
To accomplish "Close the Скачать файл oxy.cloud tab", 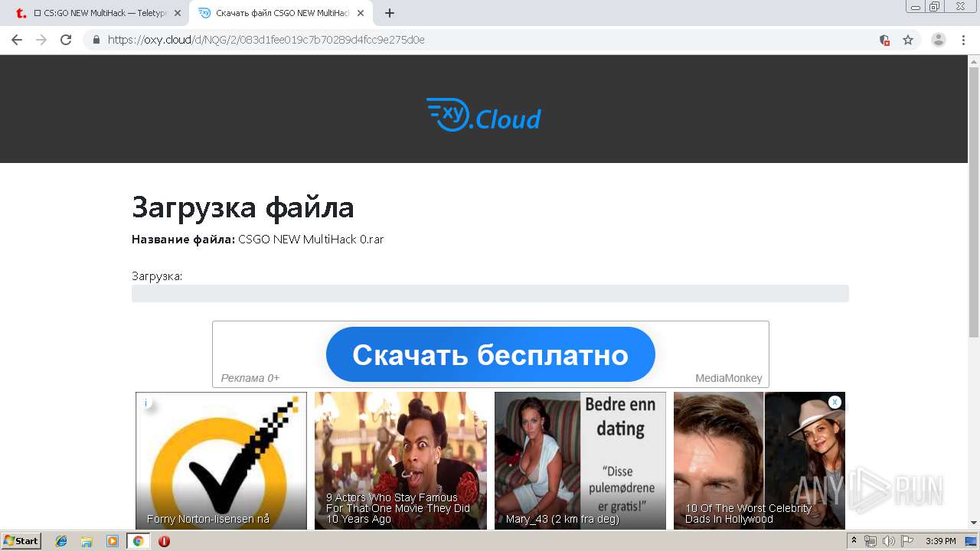I will (361, 13).
